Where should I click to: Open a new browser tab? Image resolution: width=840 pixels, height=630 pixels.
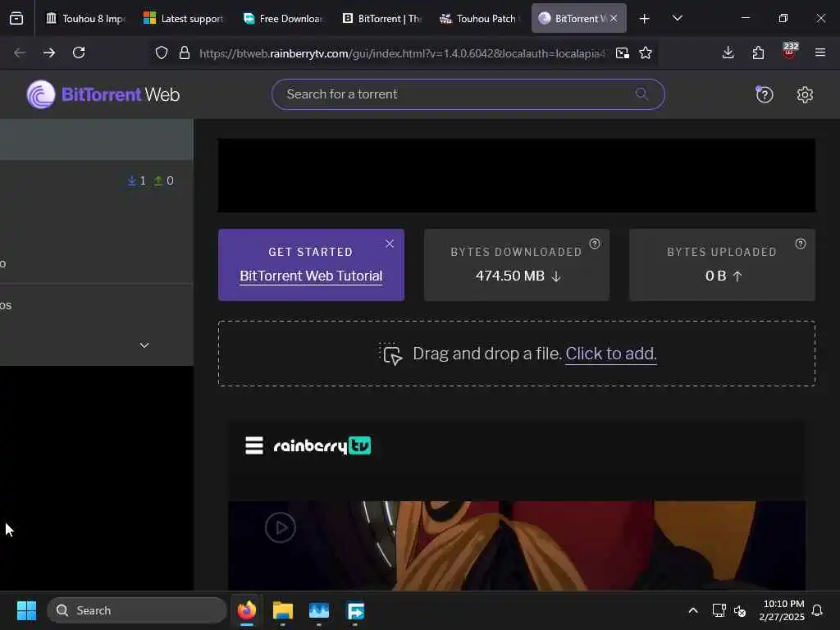coord(645,19)
